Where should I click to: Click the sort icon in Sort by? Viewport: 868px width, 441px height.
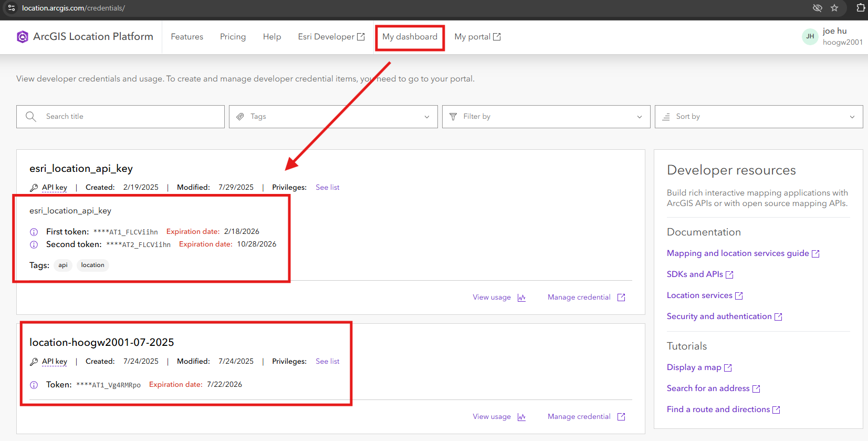coord(666,117)
